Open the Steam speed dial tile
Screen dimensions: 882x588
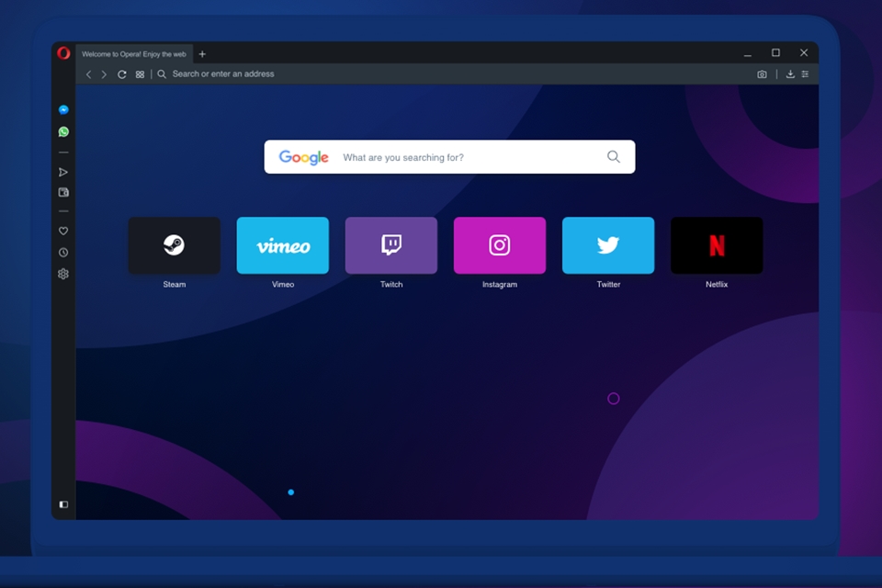(x=174, y=245)
